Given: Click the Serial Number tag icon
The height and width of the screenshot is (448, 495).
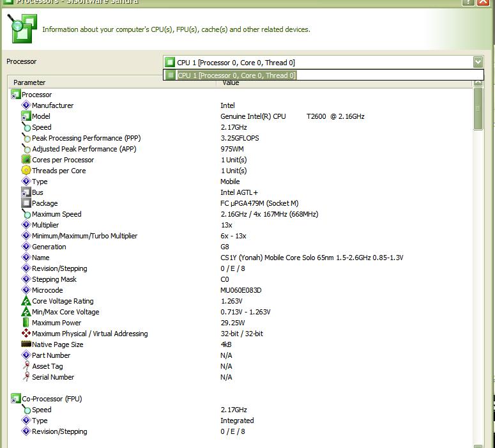Looking at the screenshot, I should 27,376.
